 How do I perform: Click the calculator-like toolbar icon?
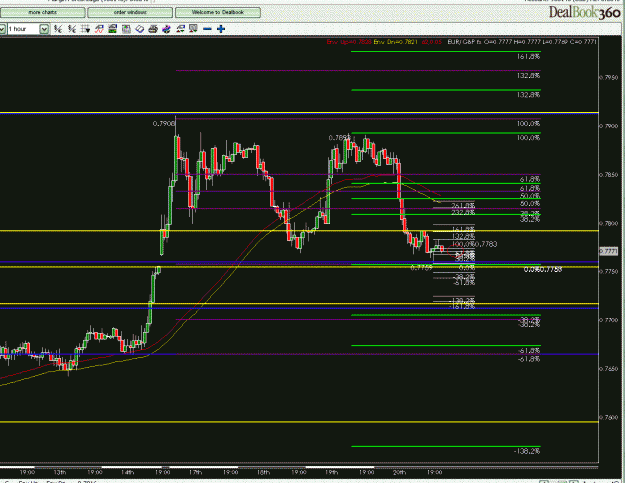pos(126,29)
